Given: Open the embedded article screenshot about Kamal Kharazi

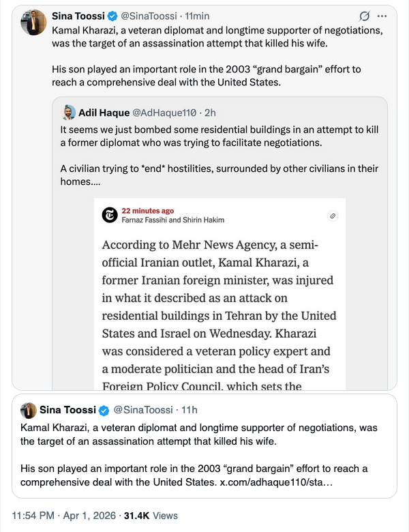Looking at the screenshot, I should pyautogui.click(x=220, y=314).
